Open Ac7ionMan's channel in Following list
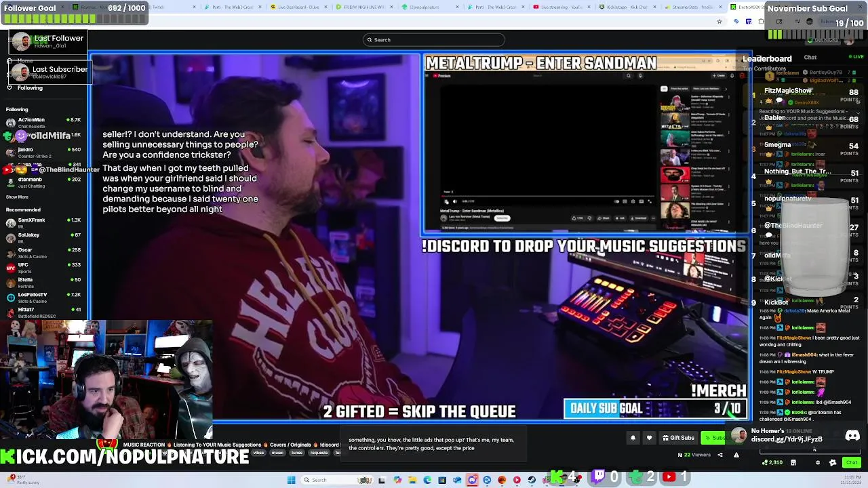Viewport: 868px width, 488px height. (43, 122)
